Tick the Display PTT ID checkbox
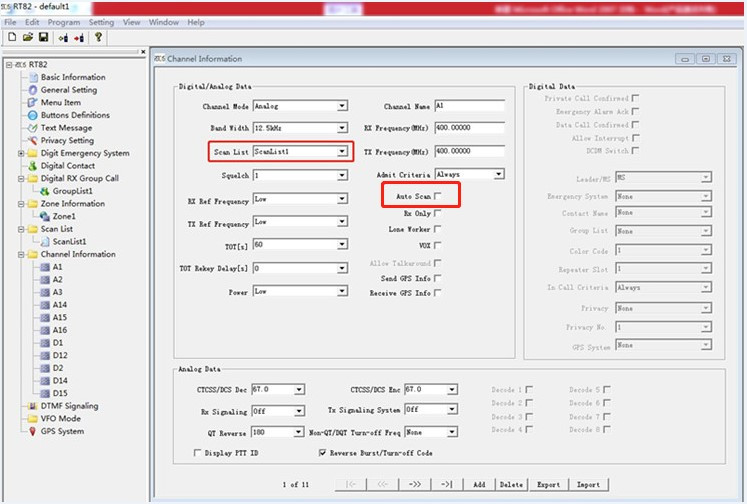 coord(197,453)
